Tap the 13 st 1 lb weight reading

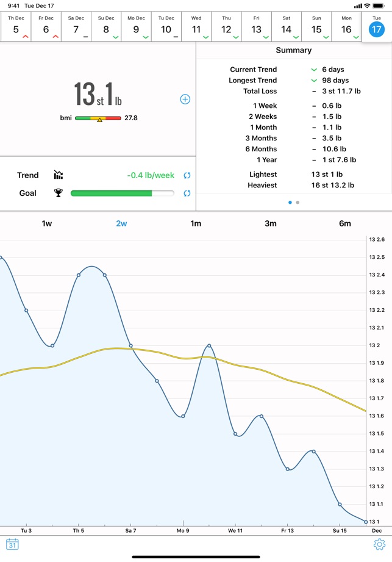pos(98,94)
